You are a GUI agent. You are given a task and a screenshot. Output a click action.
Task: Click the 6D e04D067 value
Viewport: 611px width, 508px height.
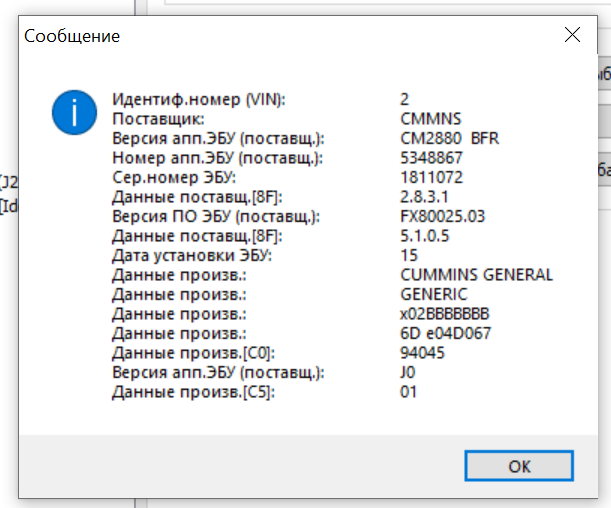(445, 333)
